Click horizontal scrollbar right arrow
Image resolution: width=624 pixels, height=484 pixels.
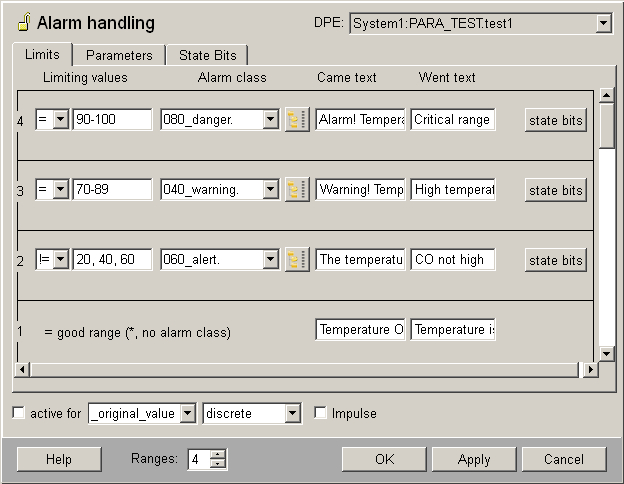pos(591,370)
